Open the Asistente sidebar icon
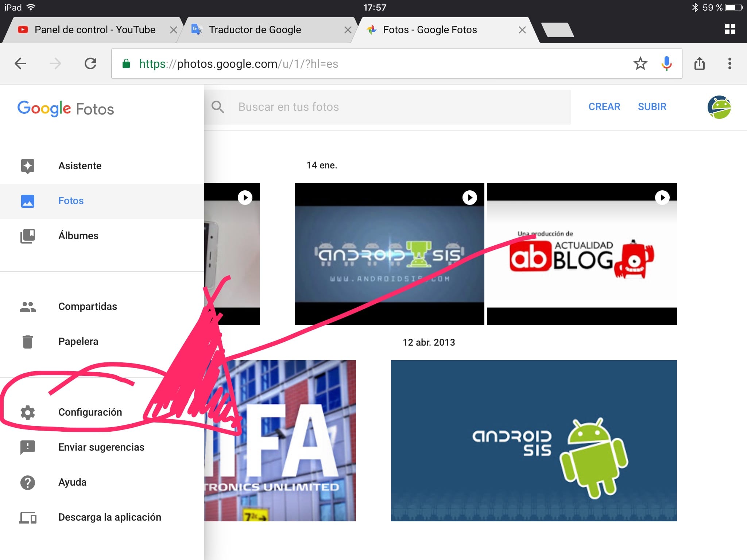Image resolution: width=747 pixels, height=560 pixels. pyautogui.click(x=28, y=166)
